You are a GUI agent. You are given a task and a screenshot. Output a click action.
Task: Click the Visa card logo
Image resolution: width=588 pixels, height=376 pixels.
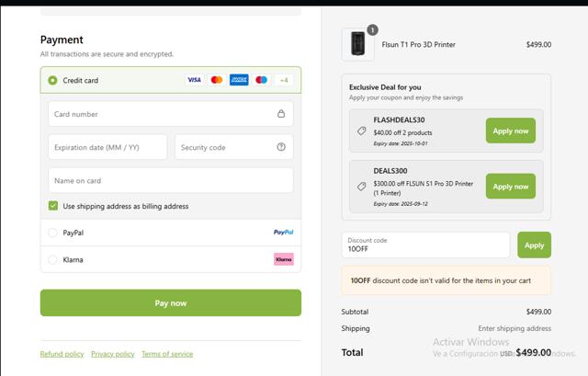tap(194, 80)
